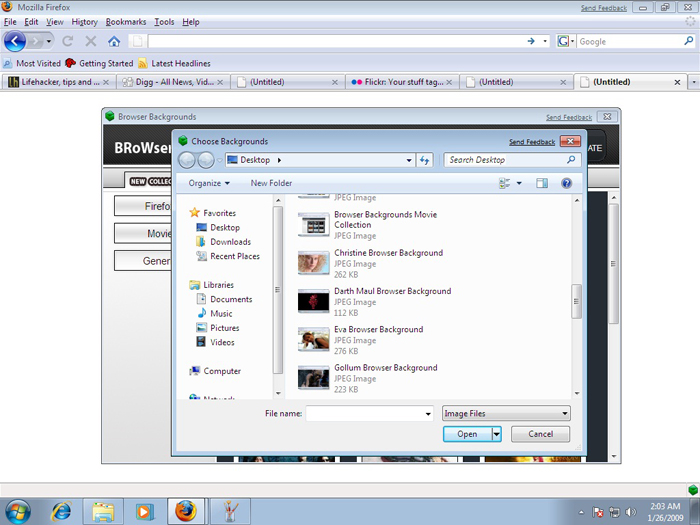Click the Search Desktop magnifier icon

tap(571, 159)
